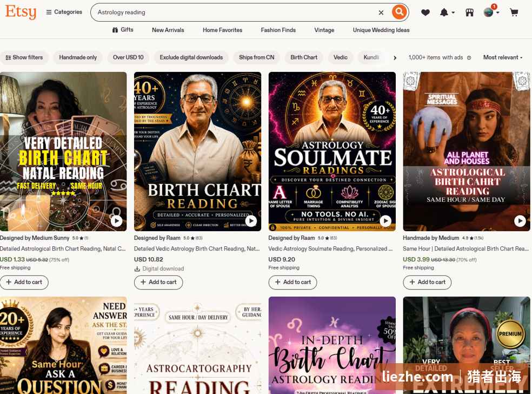
Task: Open Raam Birth Chart Reading thumbnail
Action: click(197, 152)
